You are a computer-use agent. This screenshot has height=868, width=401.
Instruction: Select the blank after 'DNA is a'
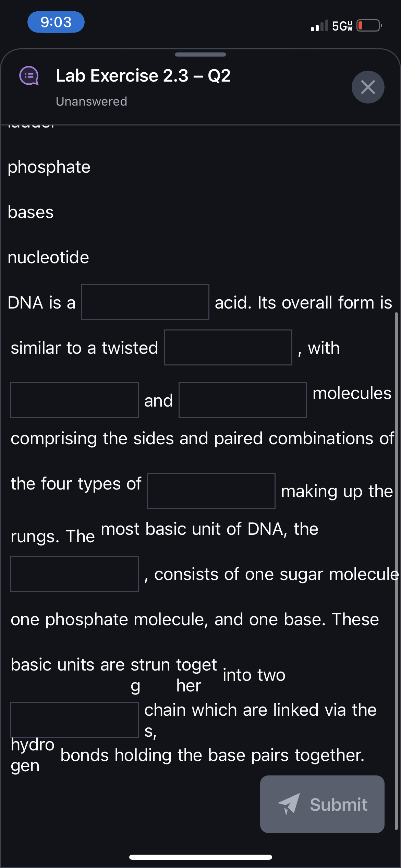tap(145, 302)
